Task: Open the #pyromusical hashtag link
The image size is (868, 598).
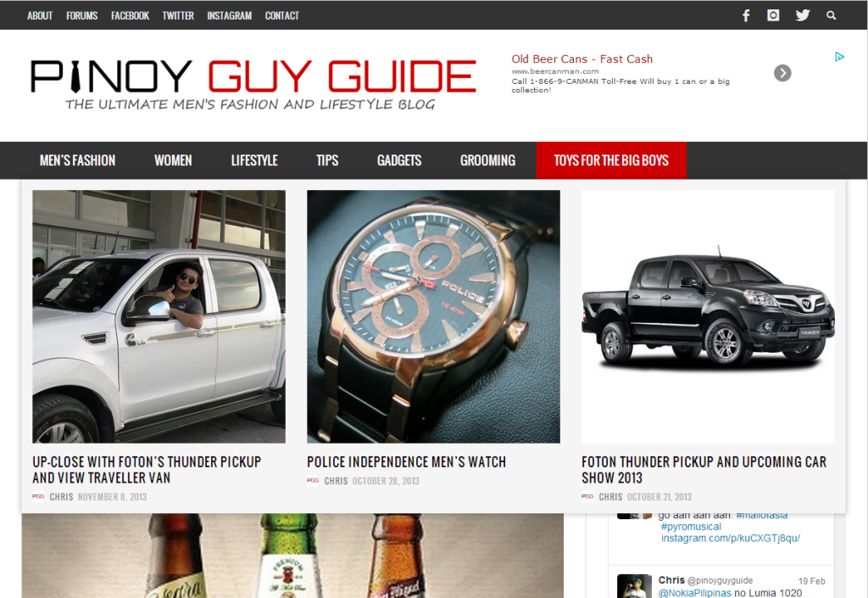Action: tap(691, 527)
